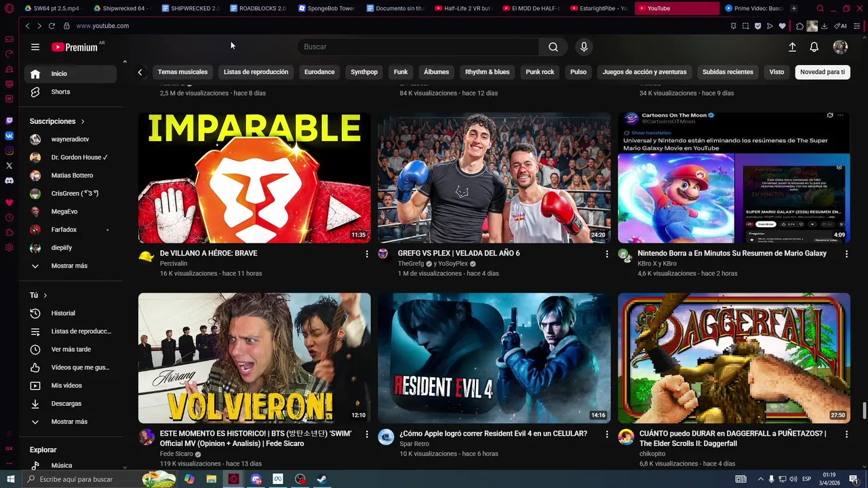The width and height of the screenshot is (868, 488).
Task: Go back with the browser back arrow
Action: tap(27, 26)
